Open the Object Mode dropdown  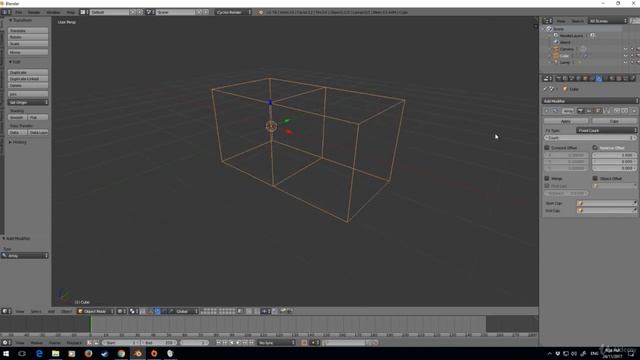click(x=96, y=311)
